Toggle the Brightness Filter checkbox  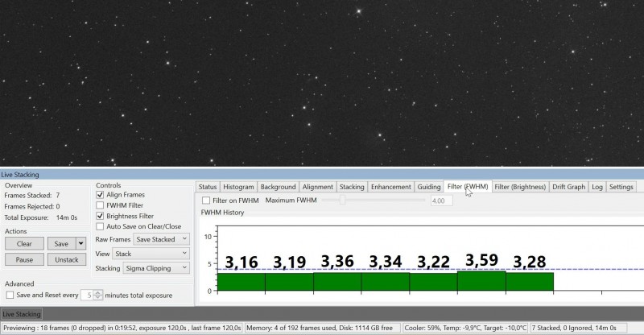(x=100, y=216)
